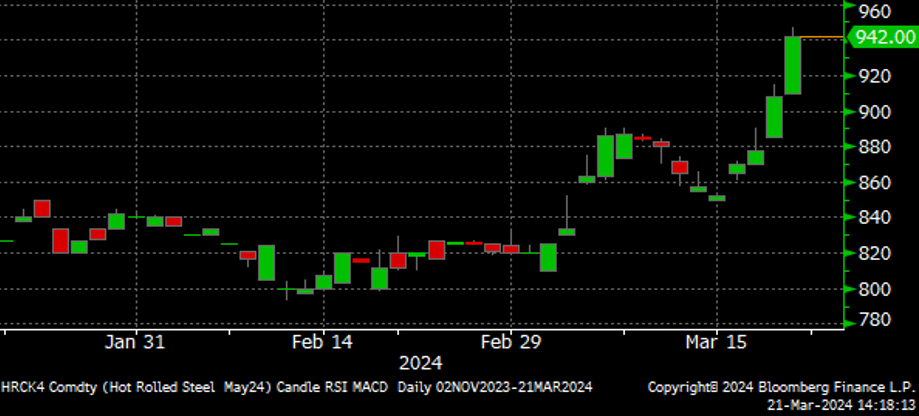Viewport: 919px width, 416px height.
Task: Click the orange last-price horizontal line
Action: point(823,37)
